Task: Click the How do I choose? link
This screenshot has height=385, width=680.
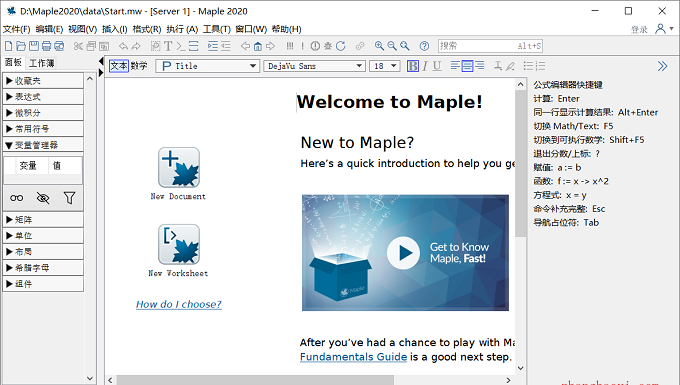Action: pyautogui.click(x=179, y=304)
